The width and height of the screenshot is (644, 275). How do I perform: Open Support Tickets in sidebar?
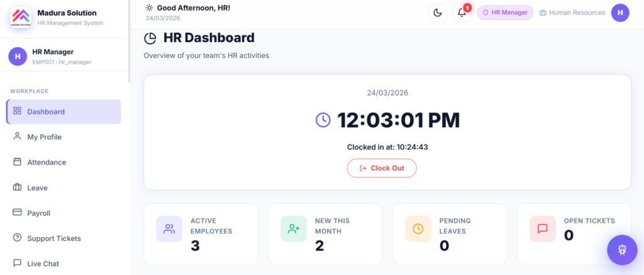53,239
